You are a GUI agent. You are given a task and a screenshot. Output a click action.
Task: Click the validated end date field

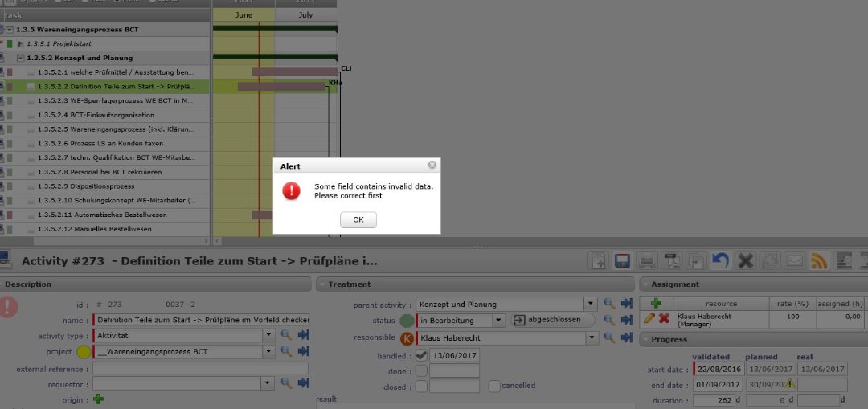(716, 385)
